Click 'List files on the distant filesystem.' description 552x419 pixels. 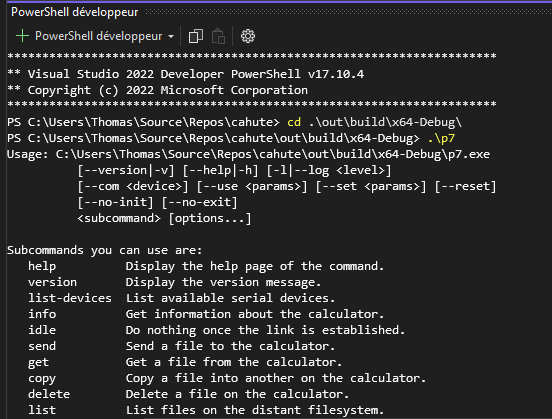click(x=255, y=410)
